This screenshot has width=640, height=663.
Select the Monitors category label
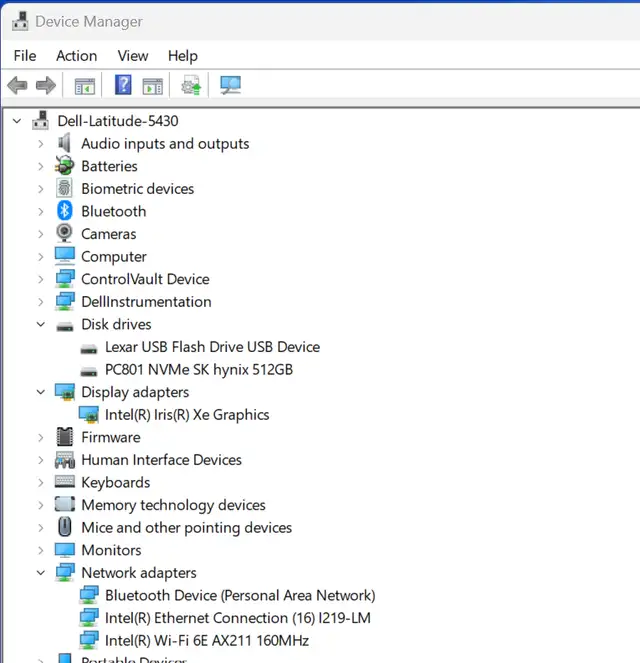[x=111, y=551]
